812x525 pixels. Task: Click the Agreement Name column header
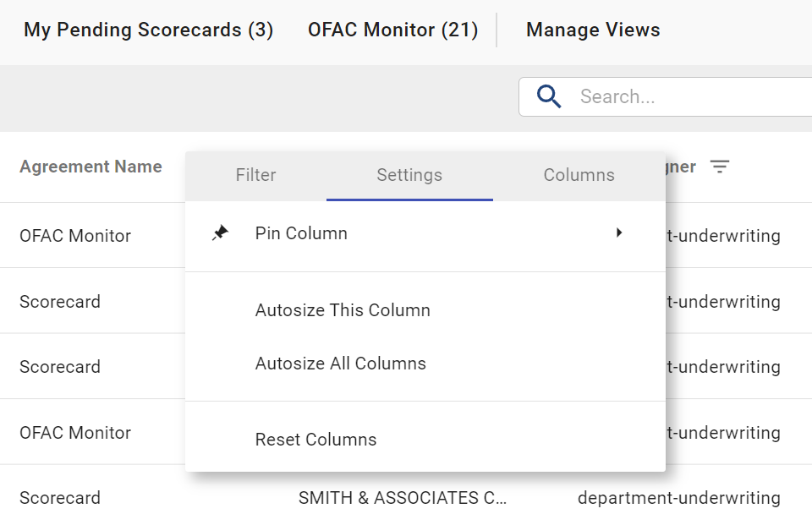[91, 167]
